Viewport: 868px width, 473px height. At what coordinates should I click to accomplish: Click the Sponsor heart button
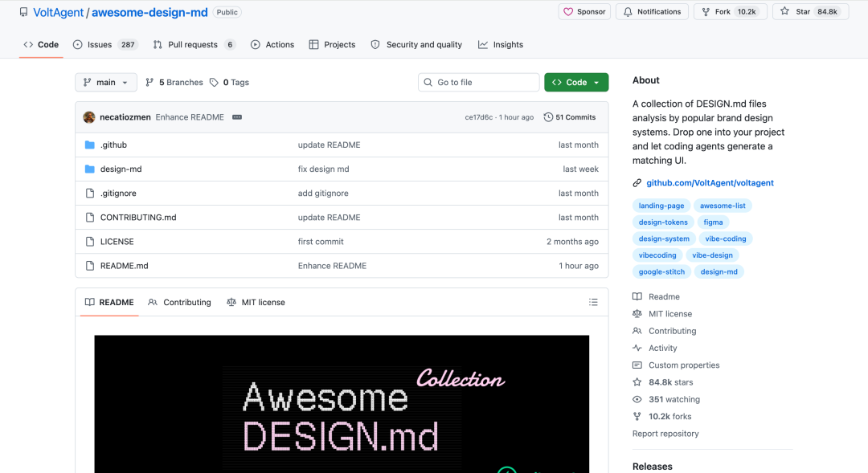[x=584, y=11]
